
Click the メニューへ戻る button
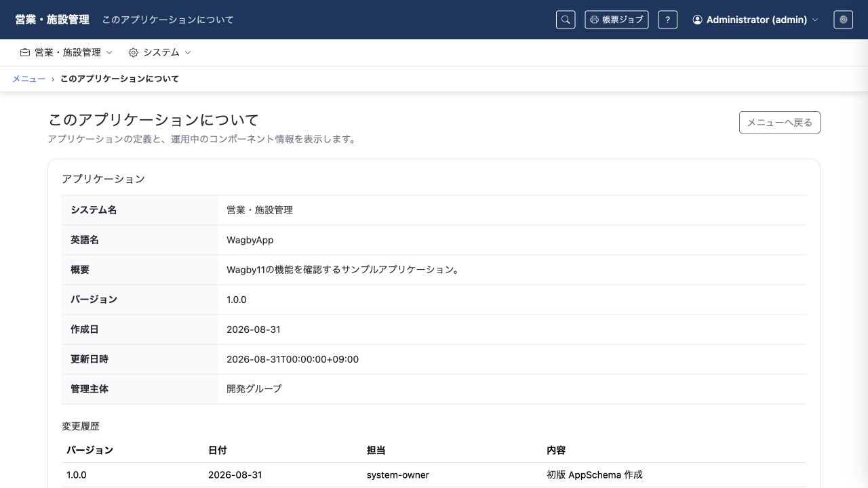pos(780,123)
